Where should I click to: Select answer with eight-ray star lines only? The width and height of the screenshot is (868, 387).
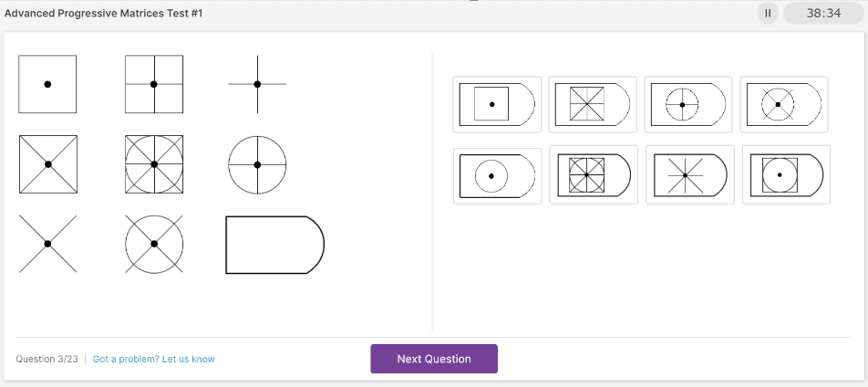pos(689,174)
